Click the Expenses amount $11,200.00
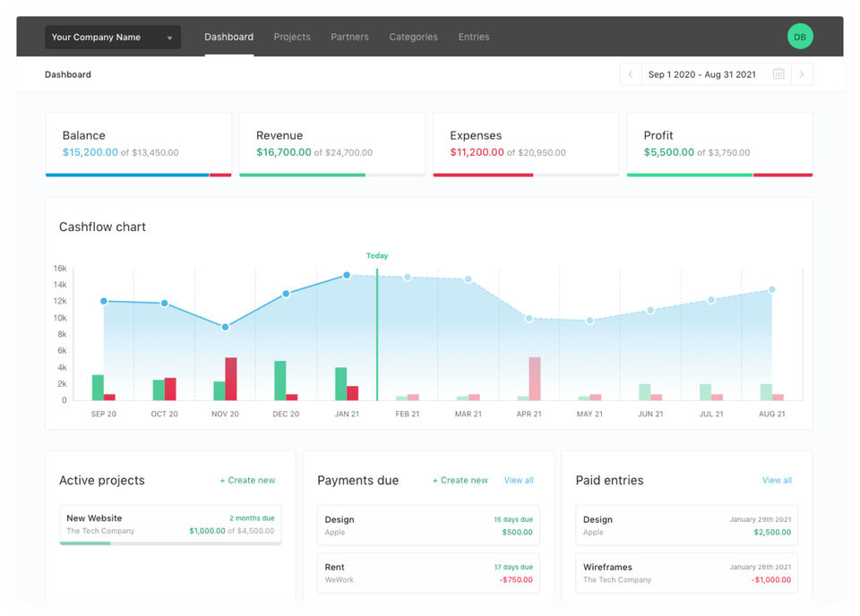 477,152
